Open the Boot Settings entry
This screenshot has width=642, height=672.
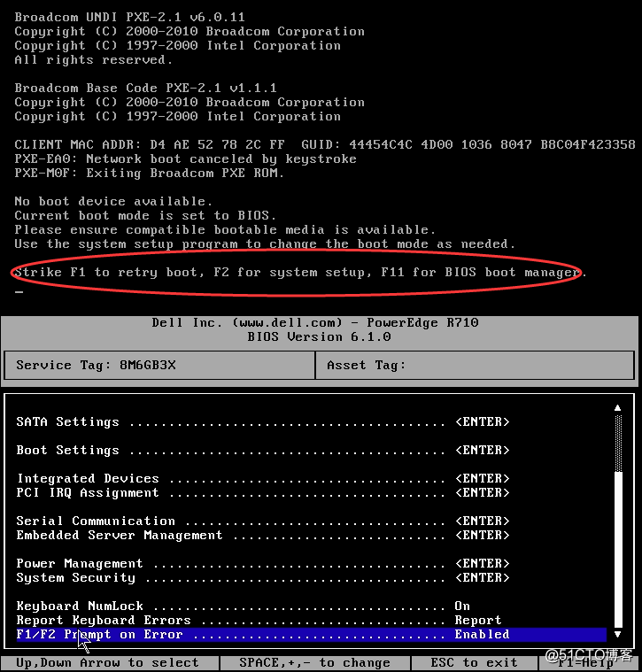(x=263, y=450)
